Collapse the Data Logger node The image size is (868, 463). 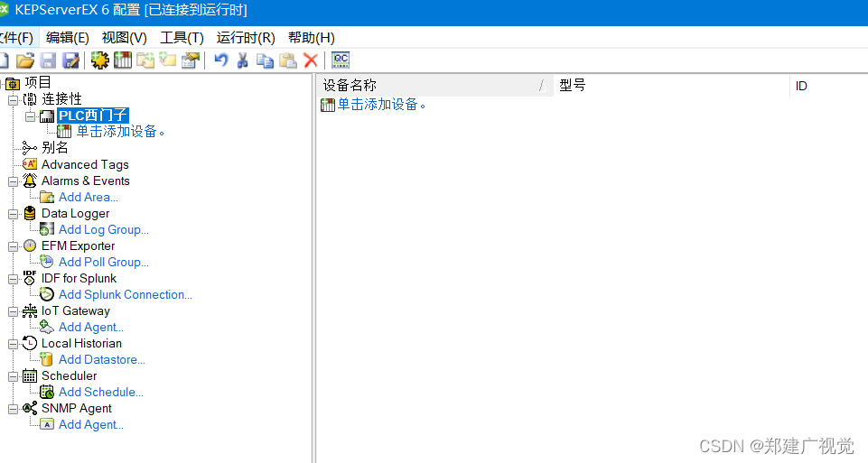[x=14, y=214]
